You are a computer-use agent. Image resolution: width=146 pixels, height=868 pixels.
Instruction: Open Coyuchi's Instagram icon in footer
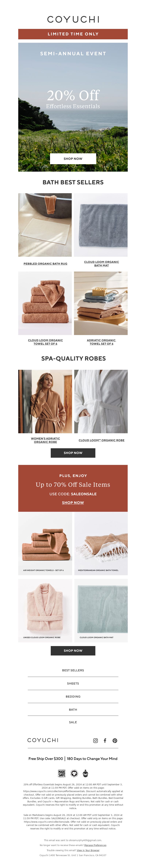click(x=96, y=740)
